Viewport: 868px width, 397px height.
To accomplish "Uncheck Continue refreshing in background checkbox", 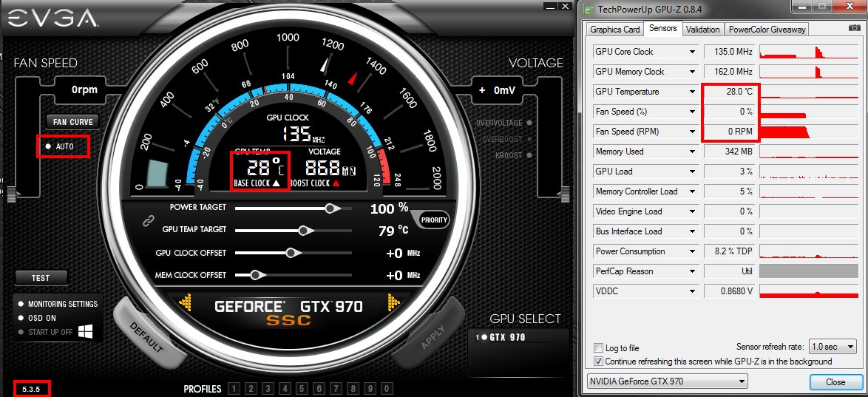I will (598, 361).
